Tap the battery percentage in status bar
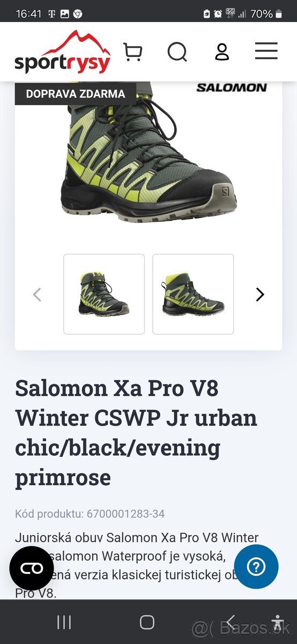This screenshot has width=297, height=644. click(262, 14)
